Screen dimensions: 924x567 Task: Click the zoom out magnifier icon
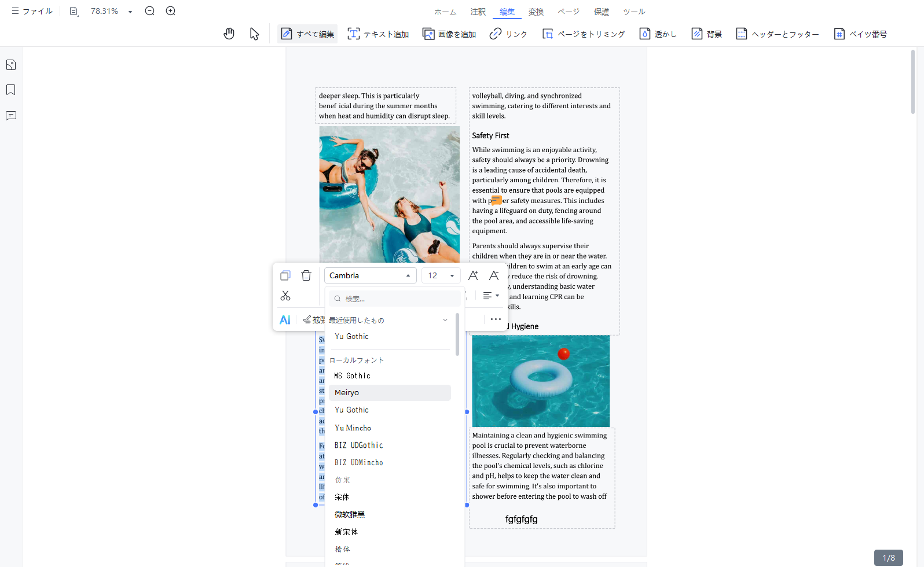[x=150, y=11]
